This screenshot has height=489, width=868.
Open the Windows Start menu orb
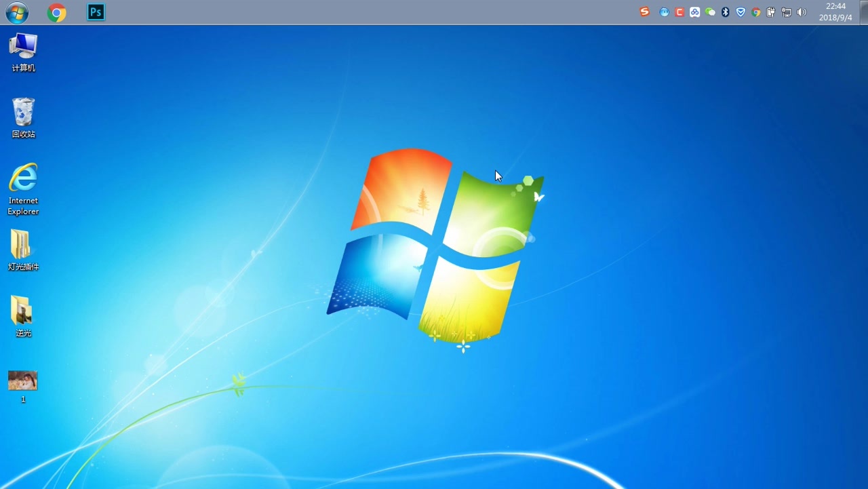pos(17,12)
